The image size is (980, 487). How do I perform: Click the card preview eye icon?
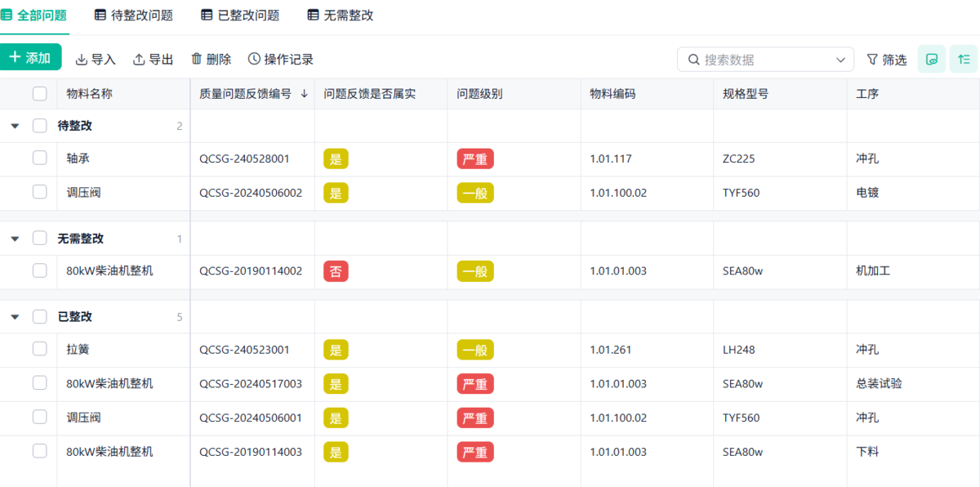point(931,58)
